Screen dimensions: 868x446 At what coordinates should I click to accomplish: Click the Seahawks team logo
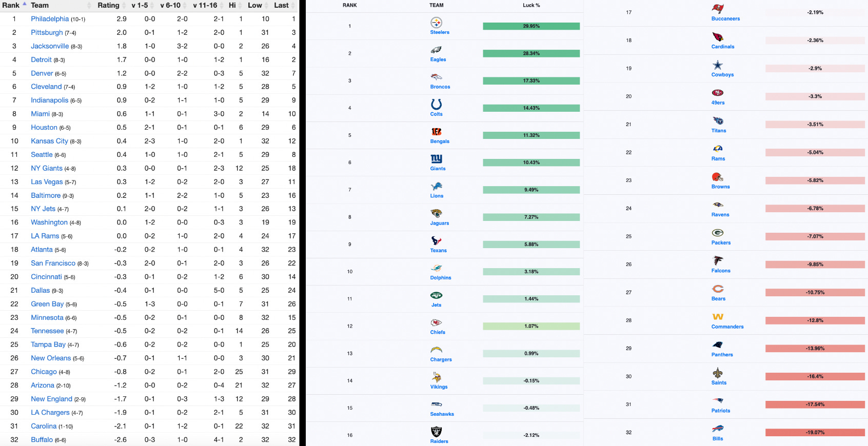point(436,404)
